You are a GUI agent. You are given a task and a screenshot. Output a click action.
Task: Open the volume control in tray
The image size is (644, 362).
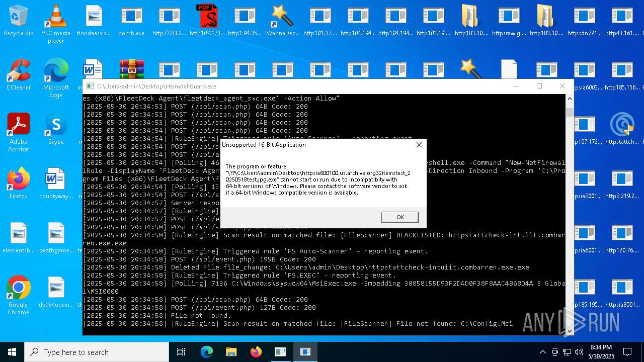[x=579, y=352]
